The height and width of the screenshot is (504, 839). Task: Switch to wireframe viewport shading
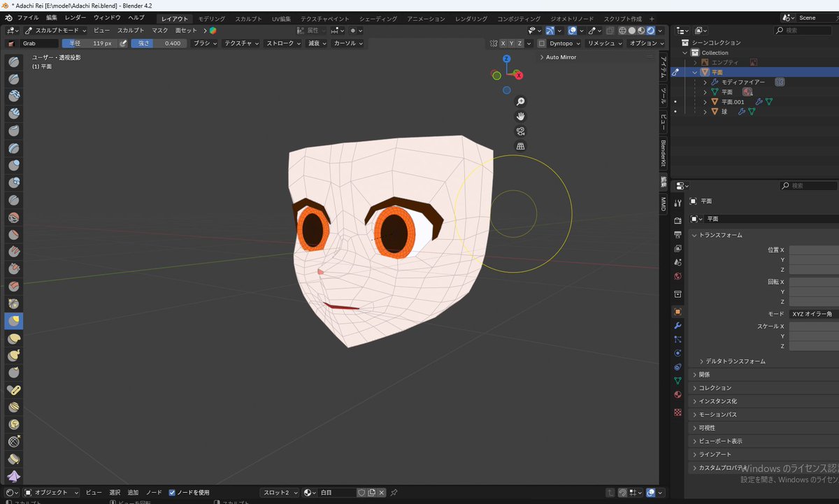coord(622,31)
